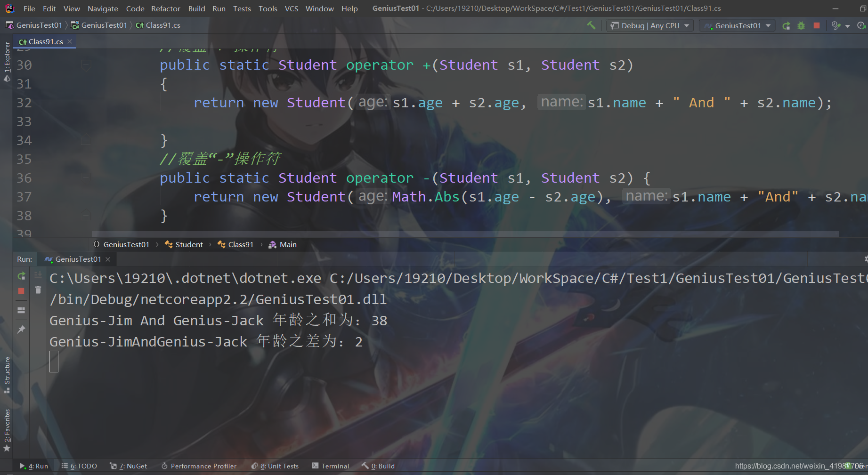868x475 pixels.
Task: Open the VCS menu
Action: click(x=292, y=8)
